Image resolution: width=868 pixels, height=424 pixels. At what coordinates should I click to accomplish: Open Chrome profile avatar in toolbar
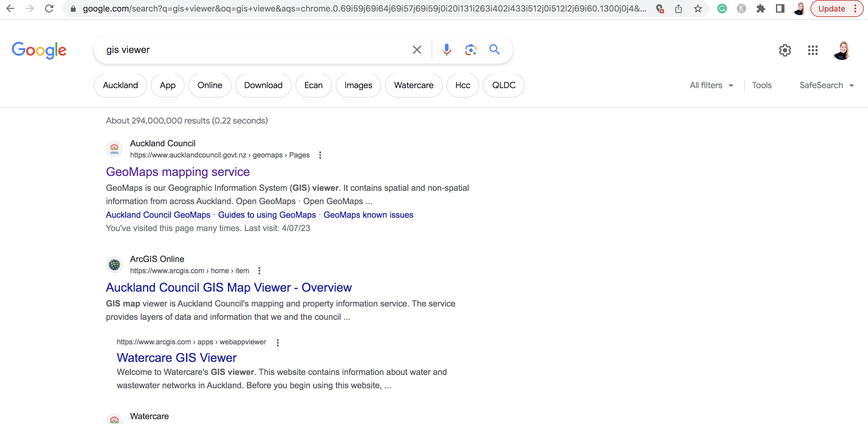tap(800, 9)
